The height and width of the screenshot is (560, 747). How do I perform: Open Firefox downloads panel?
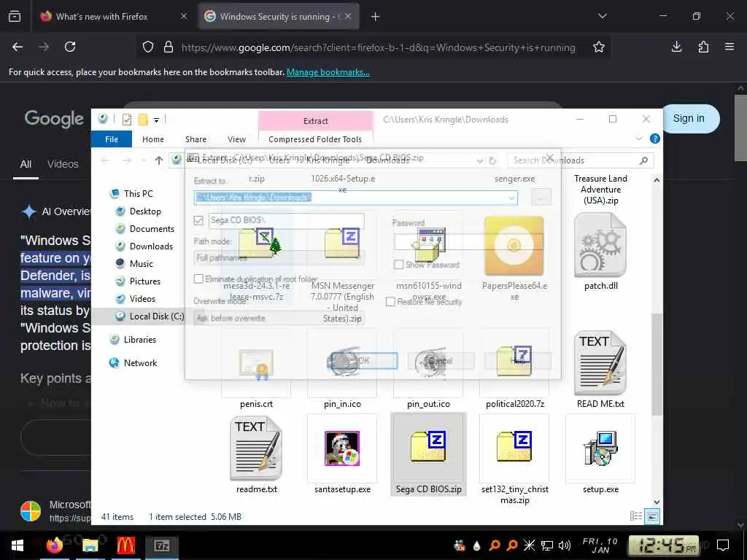(x=676, y=47)
